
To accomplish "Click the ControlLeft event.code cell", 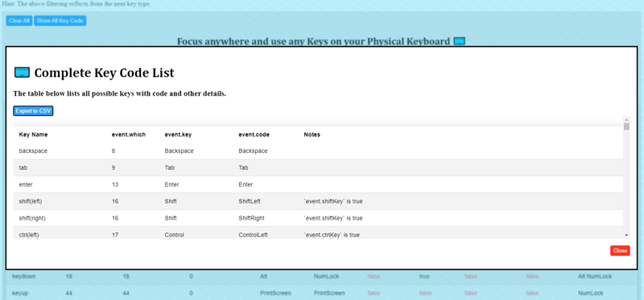I will tap(253, 235).
